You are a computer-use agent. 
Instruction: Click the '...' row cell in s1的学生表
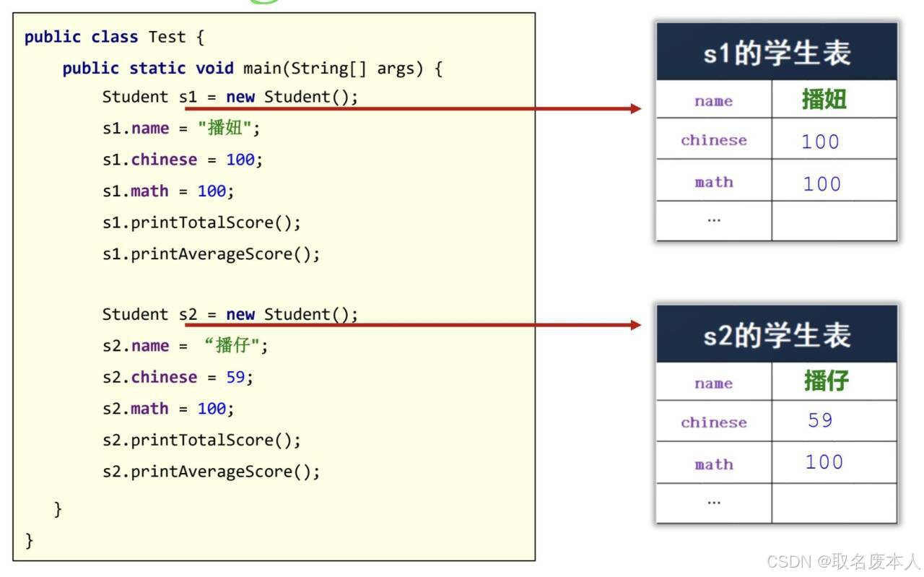tap(714, 220)
